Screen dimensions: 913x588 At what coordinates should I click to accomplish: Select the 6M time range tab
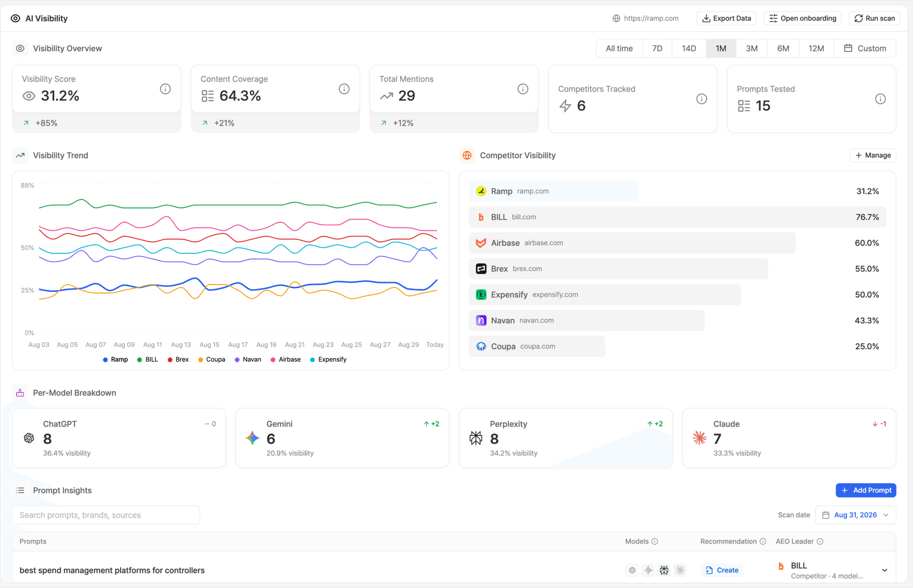pyautogui.click(x=783, y=48)
